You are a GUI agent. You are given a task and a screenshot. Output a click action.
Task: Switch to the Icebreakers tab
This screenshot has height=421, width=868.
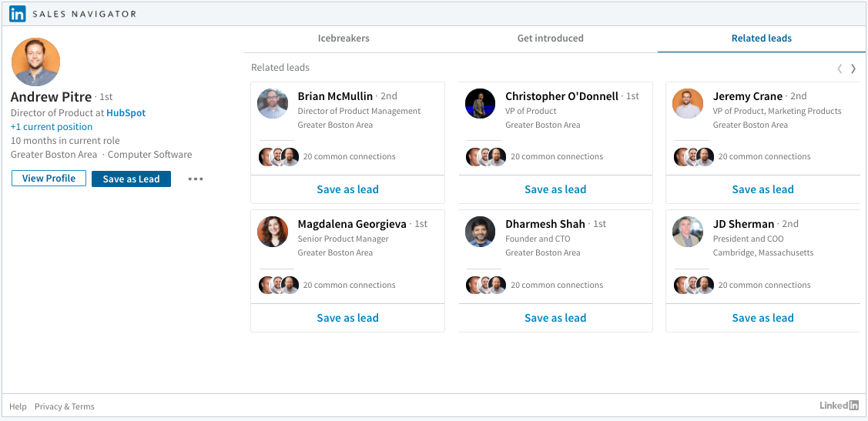(x=344, y=38)
